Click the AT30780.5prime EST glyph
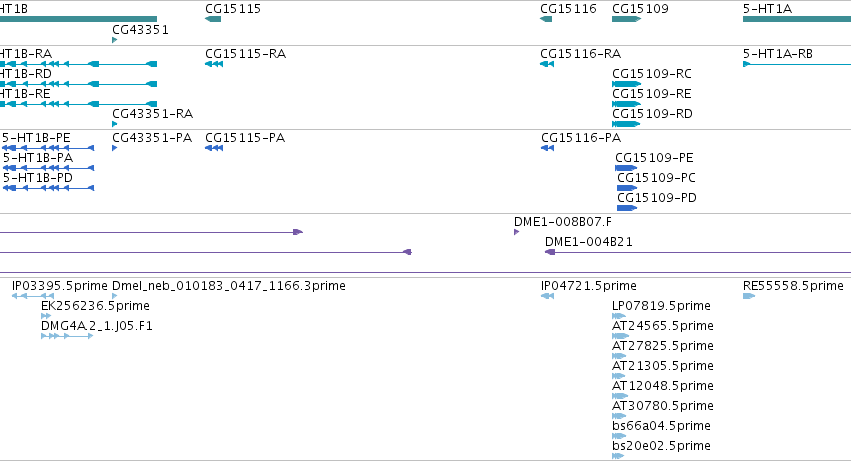 coord(619,417)
